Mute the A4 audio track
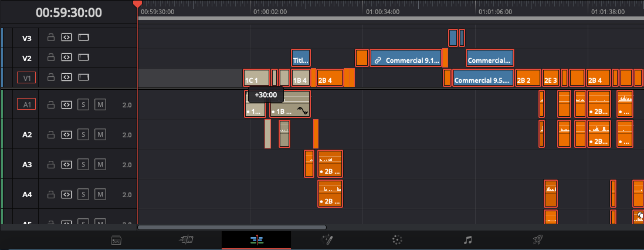 [100, 194]
